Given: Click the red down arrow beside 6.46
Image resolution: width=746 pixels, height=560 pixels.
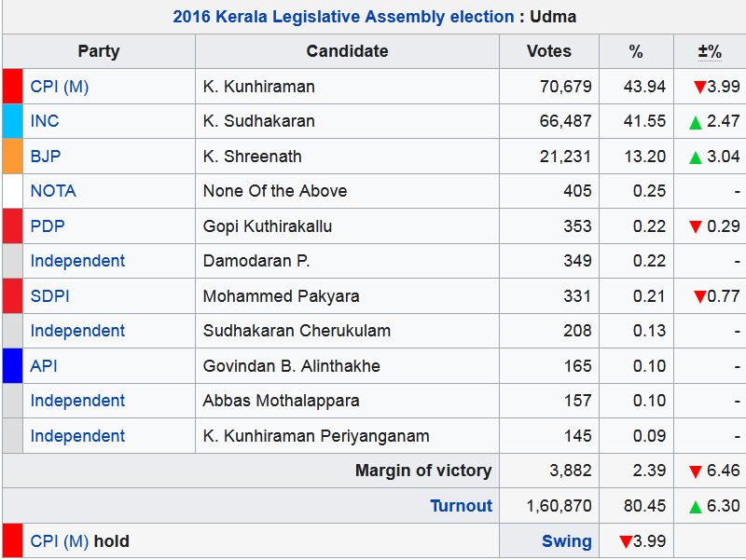Looking at the screenshot, I should tap(695, 472).
